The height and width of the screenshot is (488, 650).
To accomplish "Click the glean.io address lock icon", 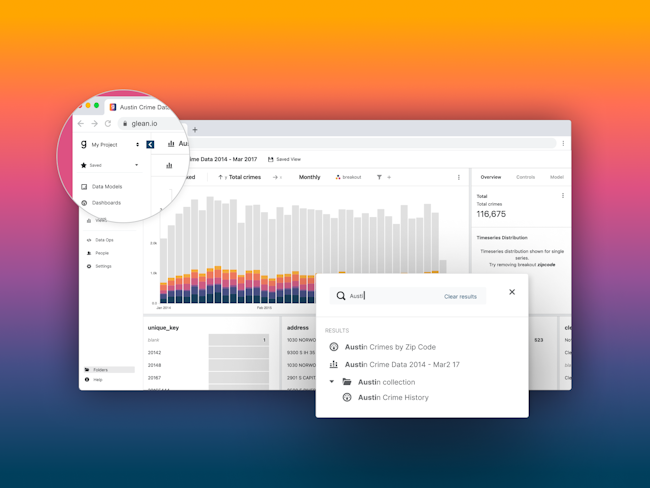I will (125, 124).
